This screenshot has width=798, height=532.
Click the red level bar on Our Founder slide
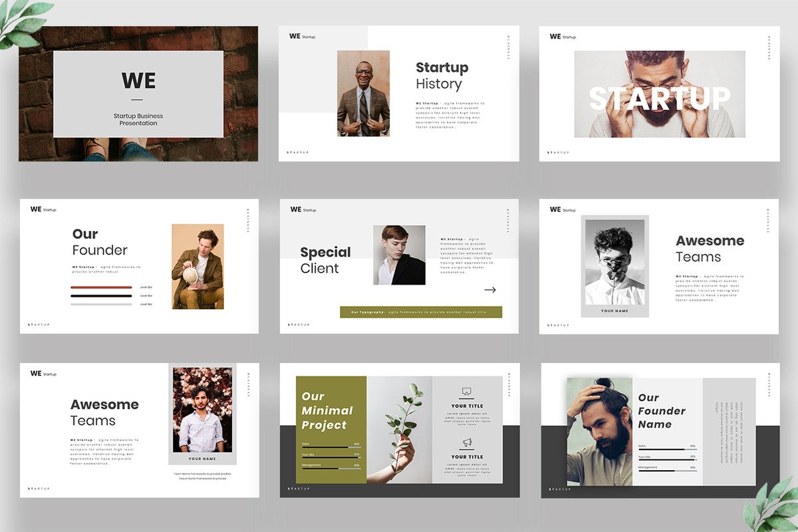[x=101, y=287]
